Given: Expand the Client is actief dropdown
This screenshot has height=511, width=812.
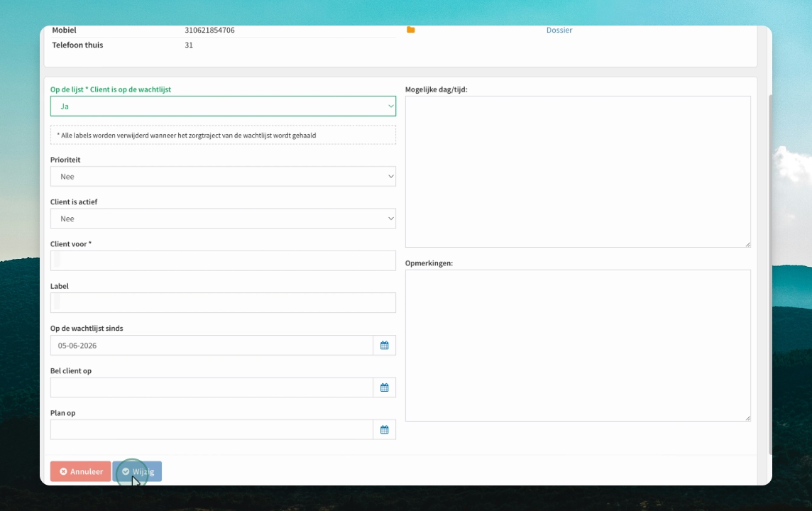Looking at the screenshot, I should click(223, 219).
